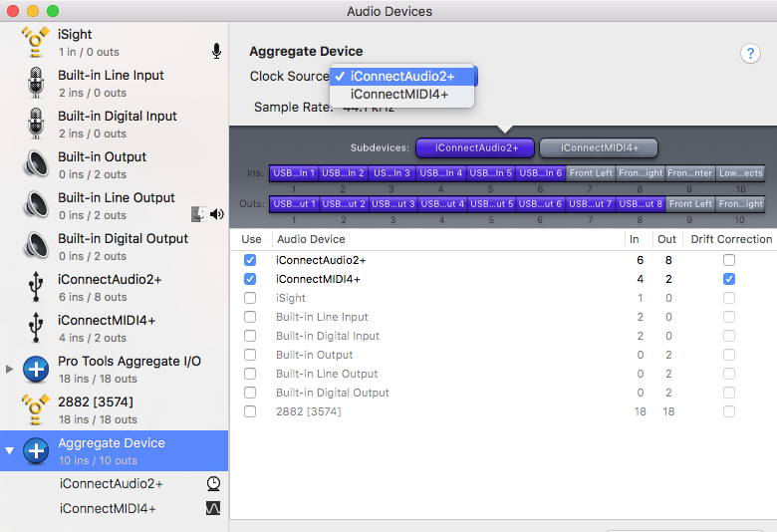This screenshot has height=532, width=777.
Task: Collapse the Aggregate Device disclosure triangle
Action: click(9, 450)
